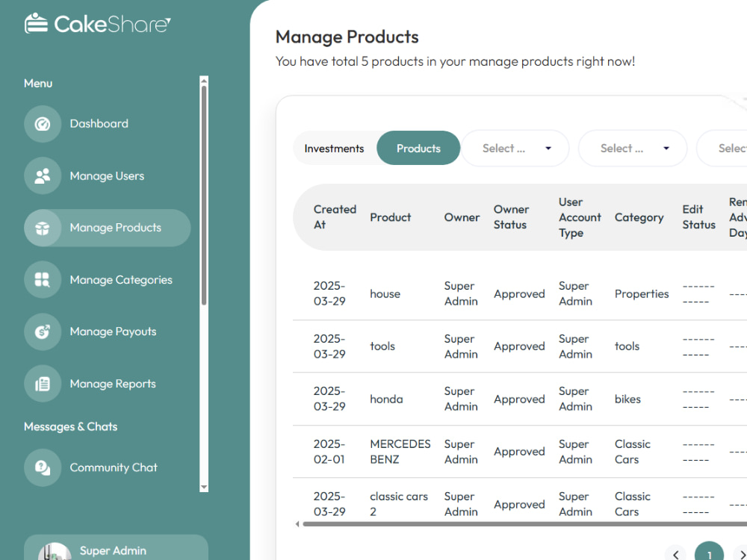747x560 pixels.
Task: Open the Dashboard gauge icon
Action: coord(43,124)
